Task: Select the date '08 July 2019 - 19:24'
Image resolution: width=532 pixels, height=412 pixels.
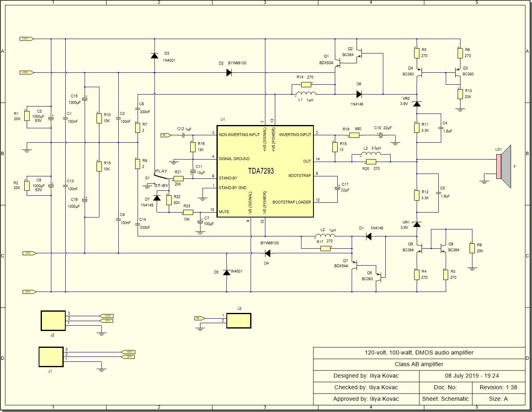Action: pyautogui.click(x=472, y=376)
